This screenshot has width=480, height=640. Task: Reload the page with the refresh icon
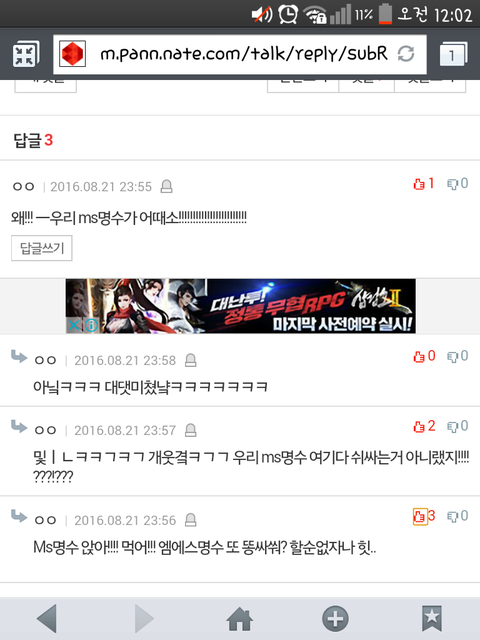pyautogui.click(x=406, y=53)
